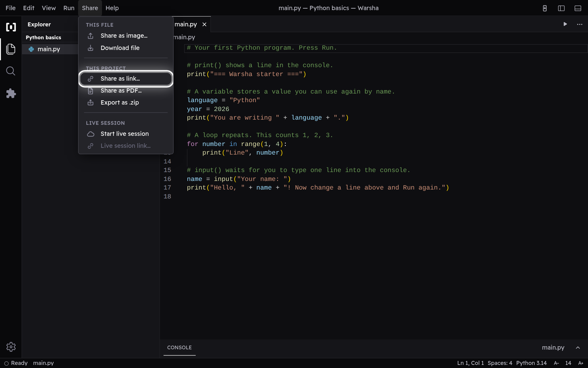
Task: Click Ready status indicator
Action: click(x=16, y=363)
